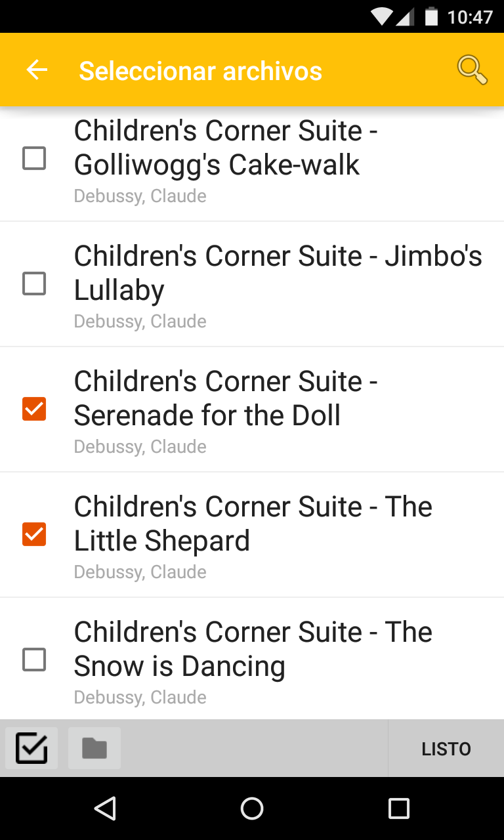The width and height of the screenshot is (504, 840).
Task: Tap the Jimbo's Lullaby song title
Action: click(x=278, y=273)
